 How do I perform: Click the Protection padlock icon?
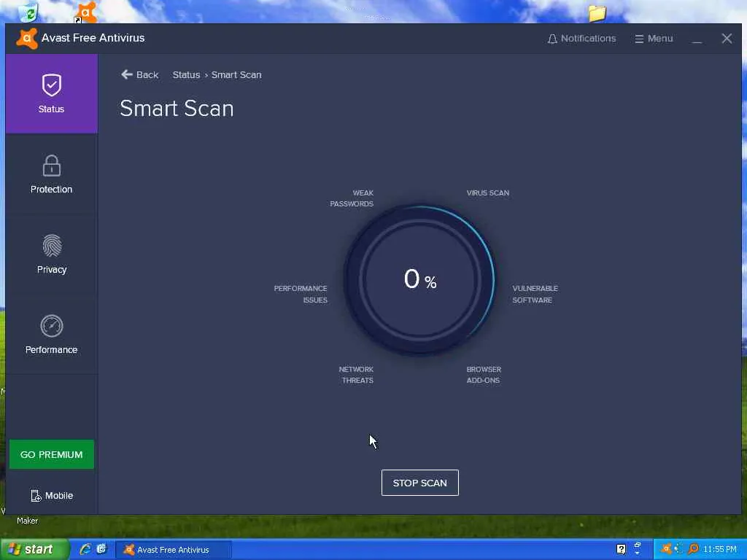[52, 166]
